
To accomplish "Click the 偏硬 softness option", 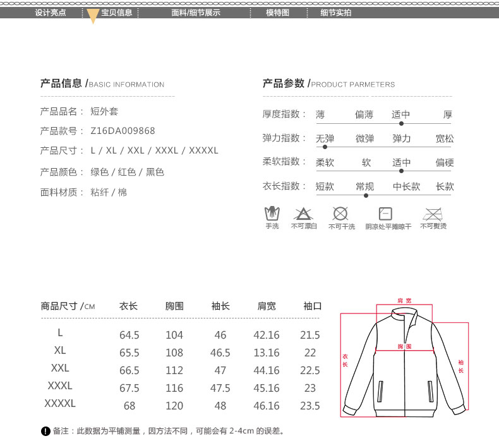I will pyautogui.click(x=445, y=162).
